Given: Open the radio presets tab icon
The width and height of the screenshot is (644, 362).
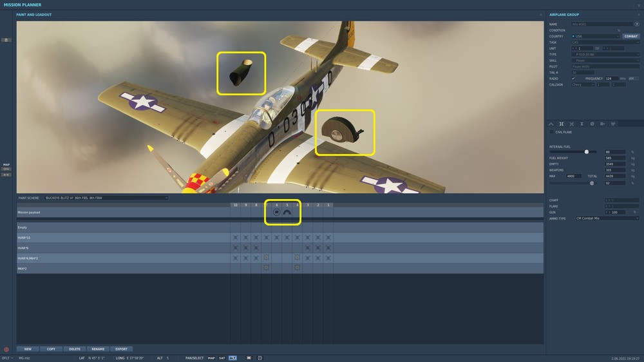Looking at the screenshot, I should 603,124.
